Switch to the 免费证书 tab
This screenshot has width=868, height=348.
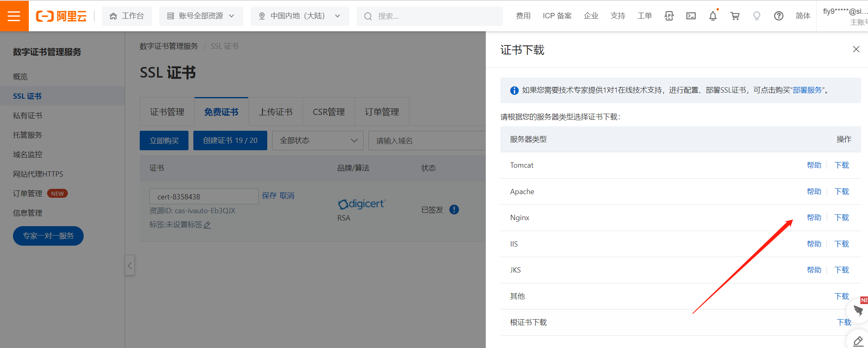tap(221, 112)
